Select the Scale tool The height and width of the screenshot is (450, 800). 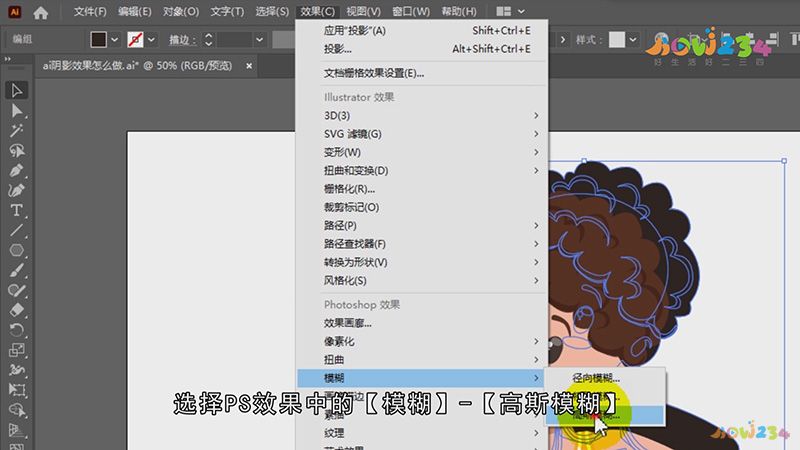(16, 350)
